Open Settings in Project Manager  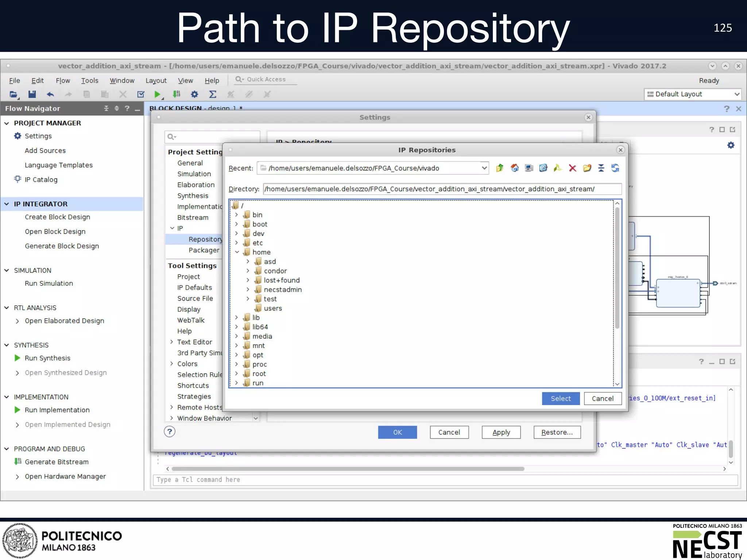38,136
